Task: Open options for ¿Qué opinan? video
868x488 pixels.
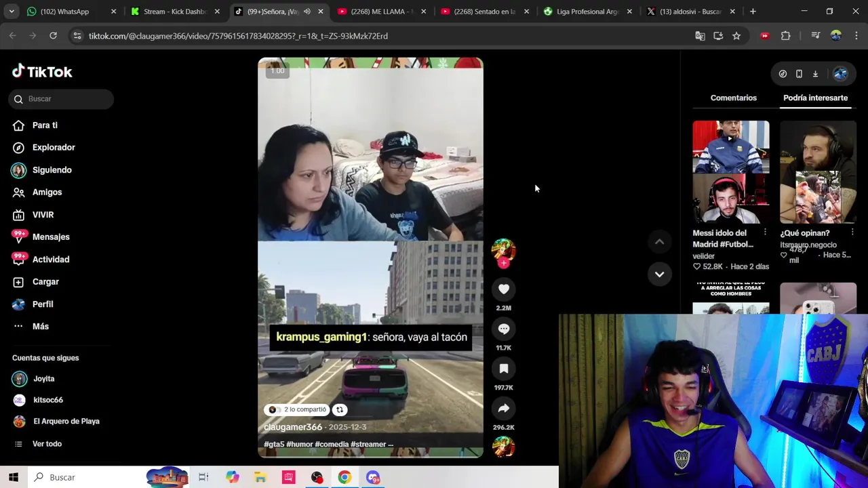Action: click(852, 233)
